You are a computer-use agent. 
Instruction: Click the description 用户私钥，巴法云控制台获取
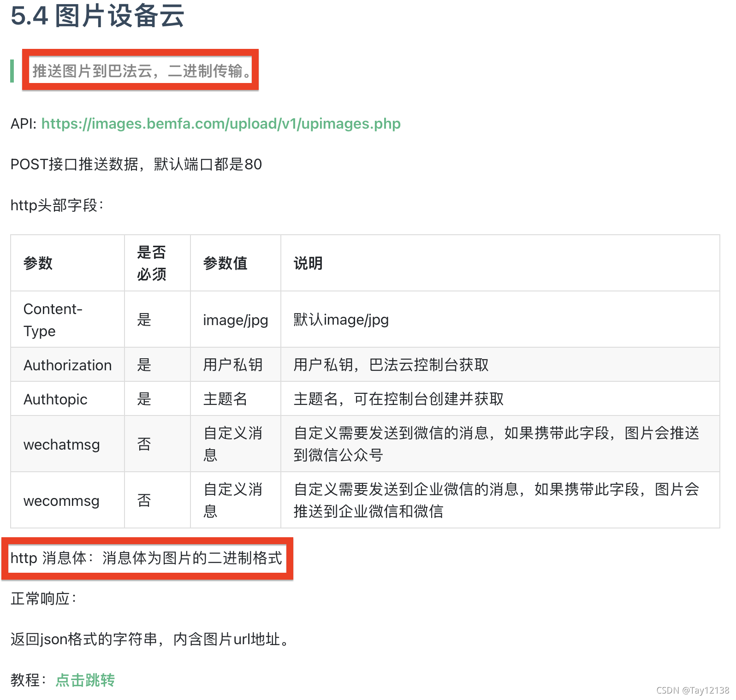pos(391,365)
